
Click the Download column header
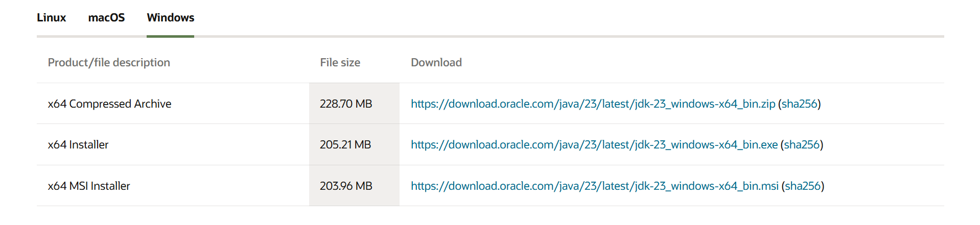pos(436,63)
